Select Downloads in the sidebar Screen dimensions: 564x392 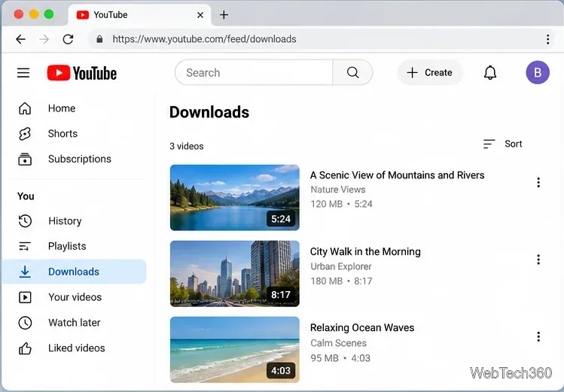coord(75,272)
